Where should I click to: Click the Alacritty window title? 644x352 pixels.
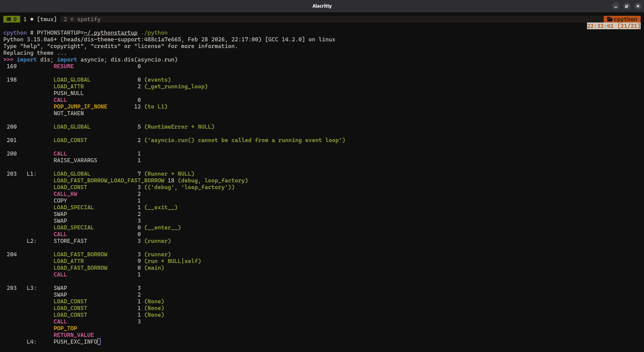click(x=322, y=6)
